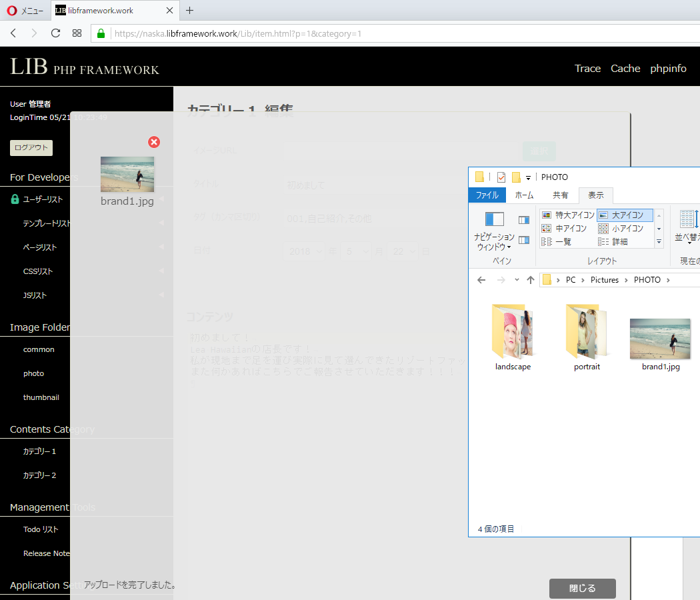Click the Explorer back arrow

click(x=481, y=280)
